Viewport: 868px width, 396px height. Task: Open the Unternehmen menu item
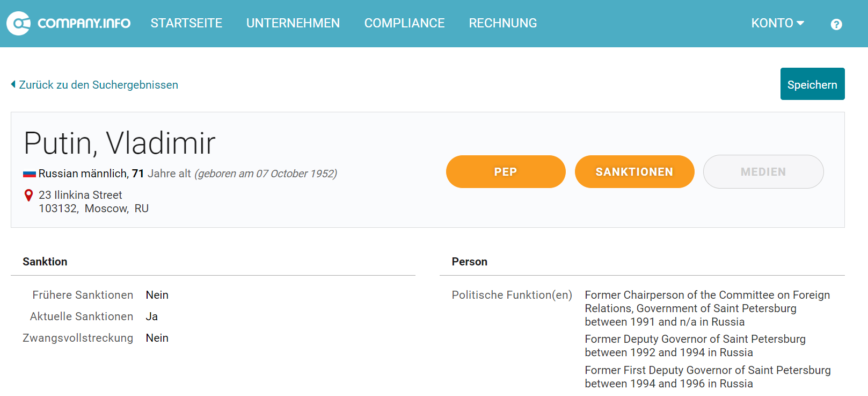(x=293, y=23)
